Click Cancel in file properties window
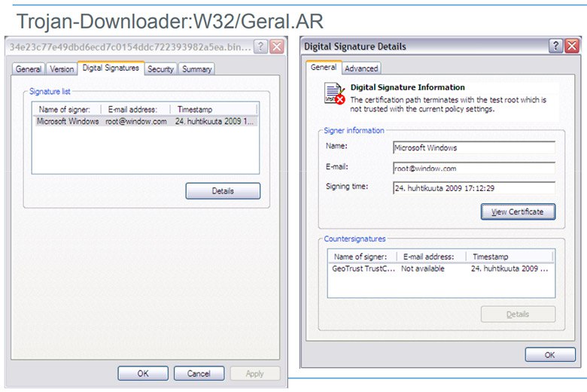This screenshot has width=587, height=392. coord(199,374)
